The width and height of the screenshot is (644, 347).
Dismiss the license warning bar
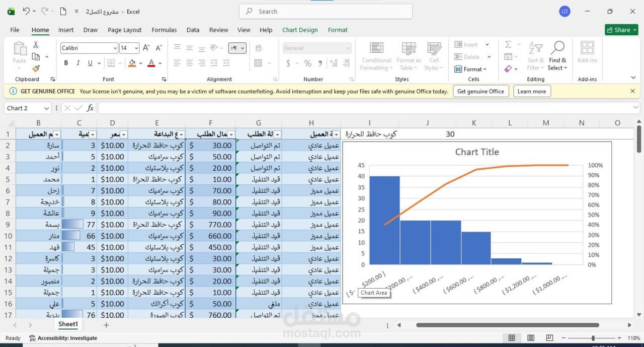click(632, 91)
